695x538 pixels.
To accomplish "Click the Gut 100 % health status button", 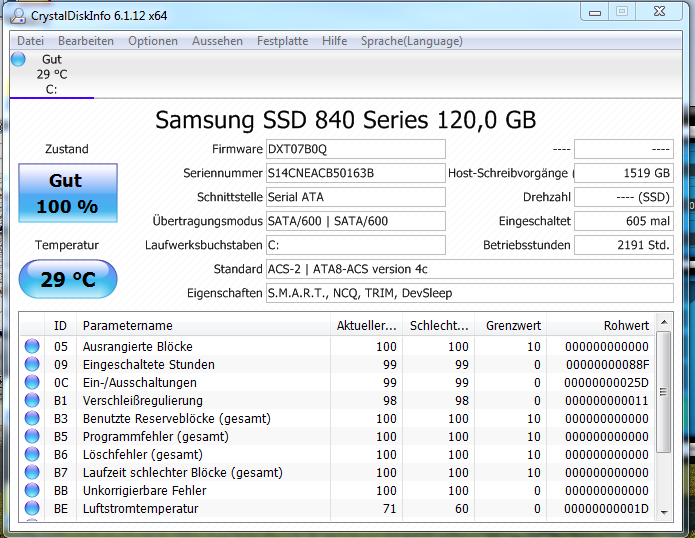I will click(68, 193).
